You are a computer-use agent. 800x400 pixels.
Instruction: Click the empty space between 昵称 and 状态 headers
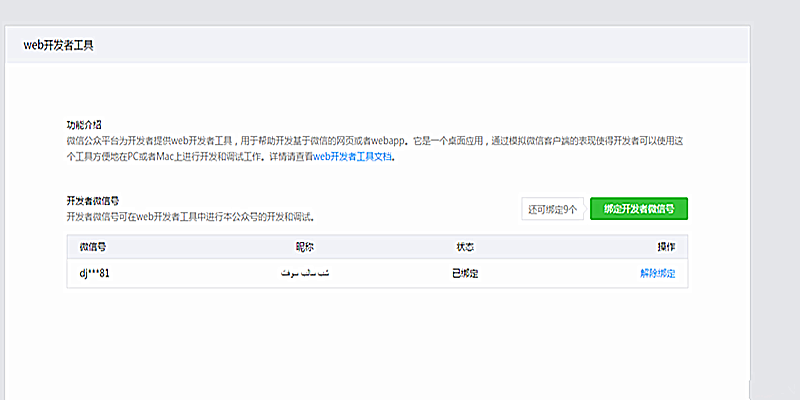pos(380,247)
